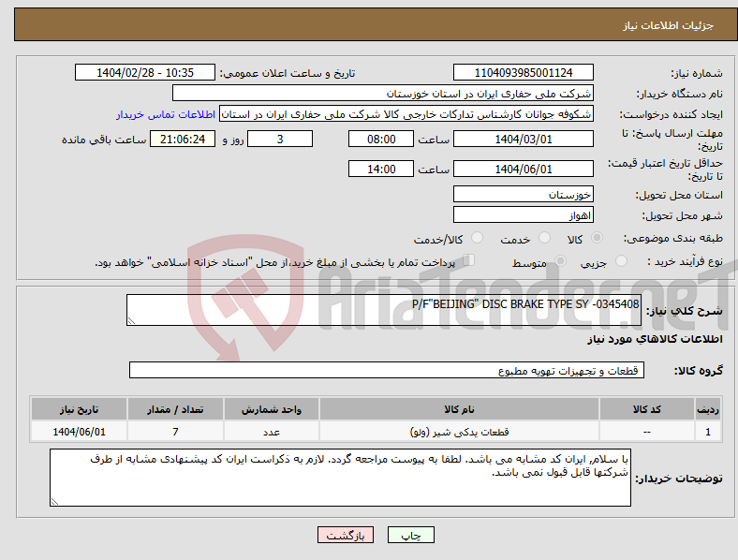Click the general description field with DISC BRAKE text
Image resolution: width=738 pixels, height=560 pixels.
pyautogui.click(x=384, y=310)
